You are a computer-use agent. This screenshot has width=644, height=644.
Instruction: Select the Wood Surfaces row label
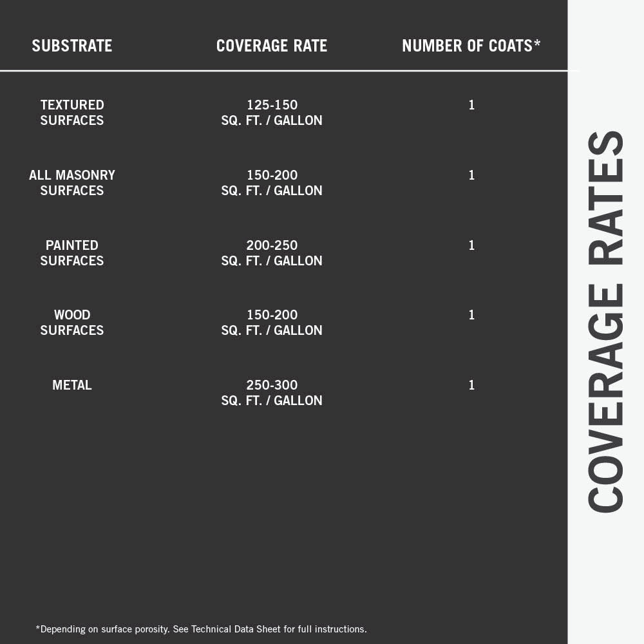[72, 323]
